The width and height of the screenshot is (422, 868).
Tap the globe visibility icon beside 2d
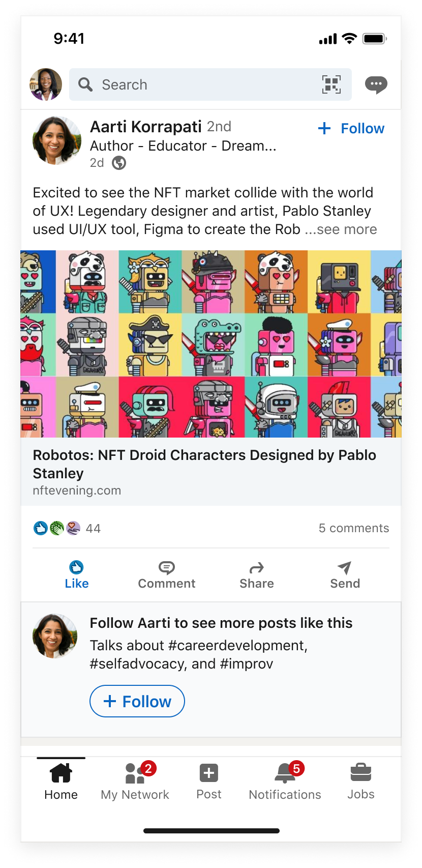[119, 163]
